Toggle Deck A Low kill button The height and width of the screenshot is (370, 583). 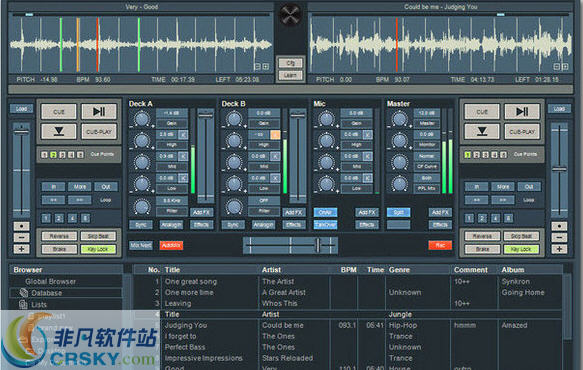click(x=183, y=178)
